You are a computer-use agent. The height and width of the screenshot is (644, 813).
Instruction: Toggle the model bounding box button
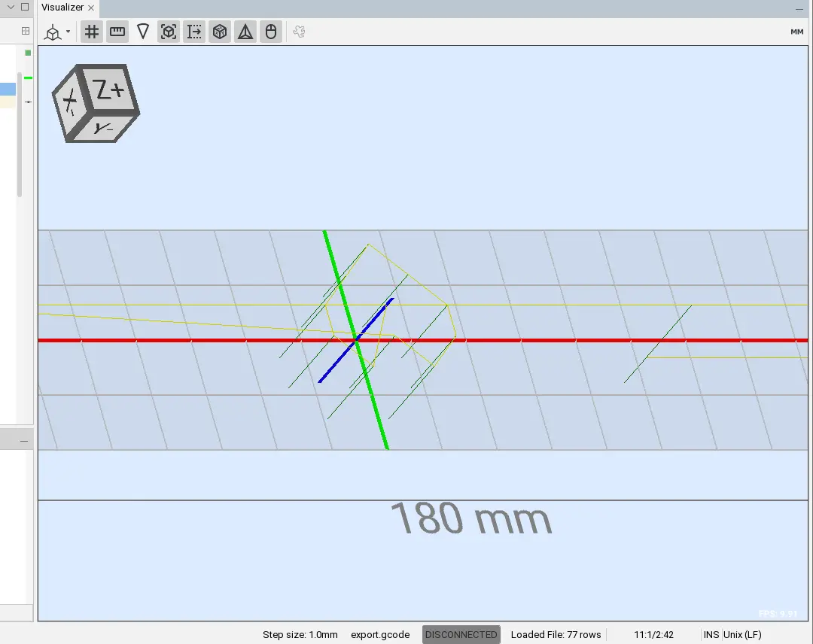[x=169, y=32]
